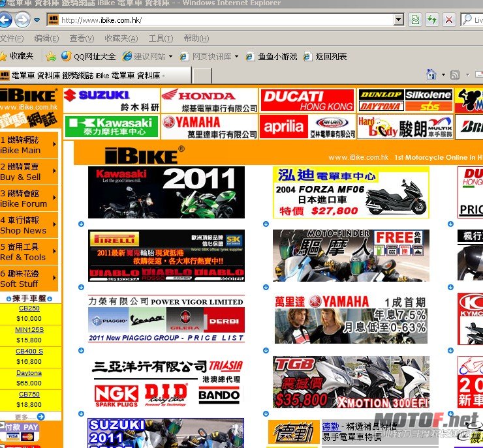
Task: Open the 返回列表 favorites link
Action: [x=325, y=57]
